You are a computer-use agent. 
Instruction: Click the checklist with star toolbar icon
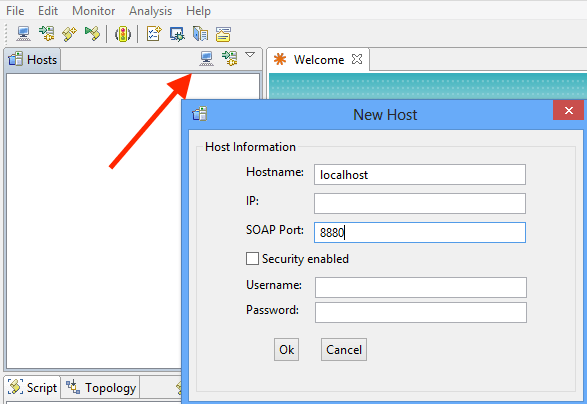click(x=154, y=34)
